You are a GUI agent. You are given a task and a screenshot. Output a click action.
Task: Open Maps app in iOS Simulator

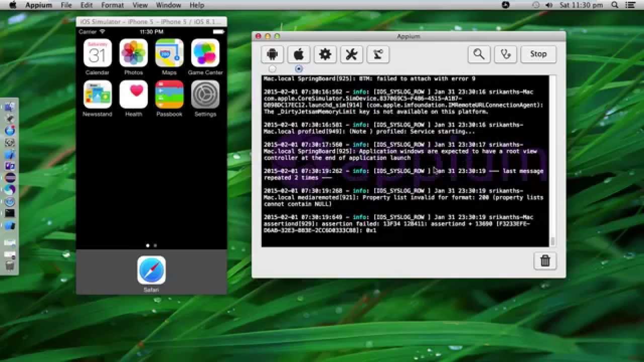[170, 57]
